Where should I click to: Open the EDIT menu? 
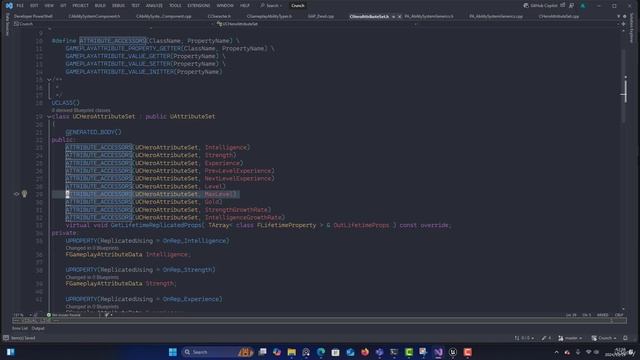coord(34,6)
